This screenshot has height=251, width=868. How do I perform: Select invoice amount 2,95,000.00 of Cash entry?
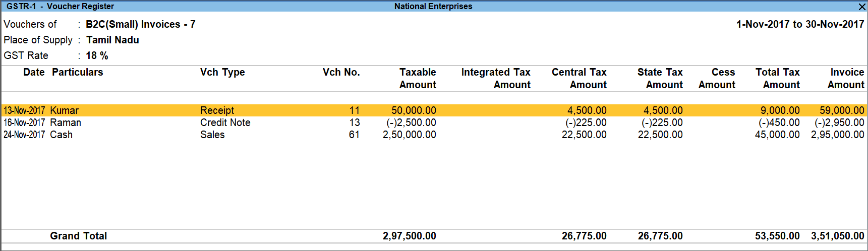click(838, 135)
